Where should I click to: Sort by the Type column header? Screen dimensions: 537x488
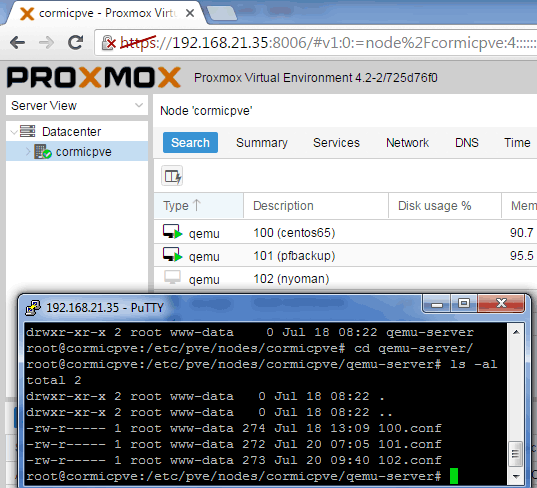tap(199, 205)
